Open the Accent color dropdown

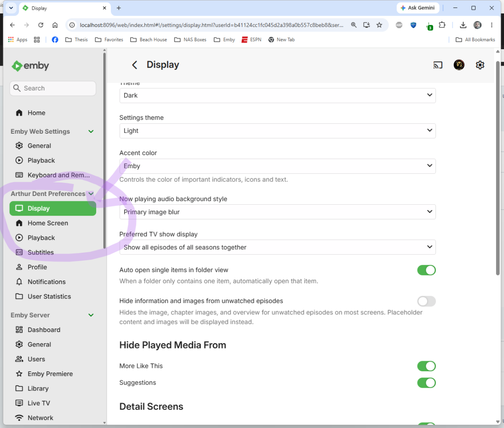click(x=278, y=166)
